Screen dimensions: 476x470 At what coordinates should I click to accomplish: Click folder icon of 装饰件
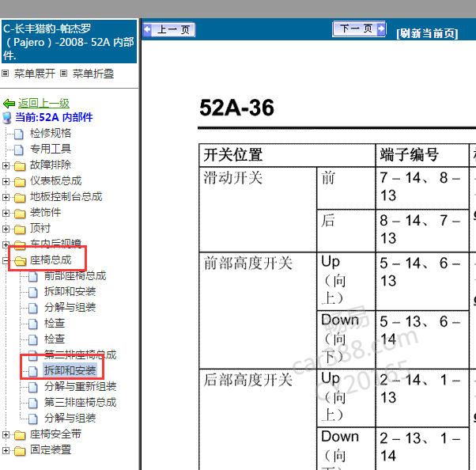tap(20, 214)
